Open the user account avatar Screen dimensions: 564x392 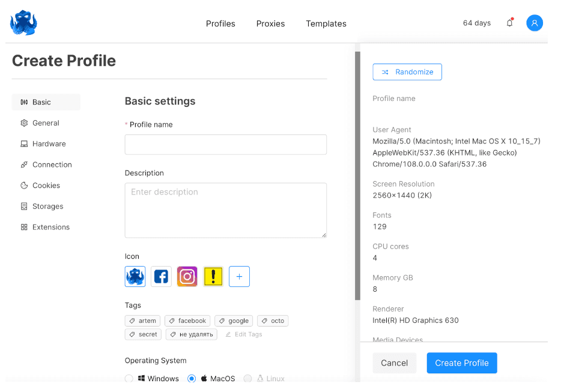tap(534, 23)
